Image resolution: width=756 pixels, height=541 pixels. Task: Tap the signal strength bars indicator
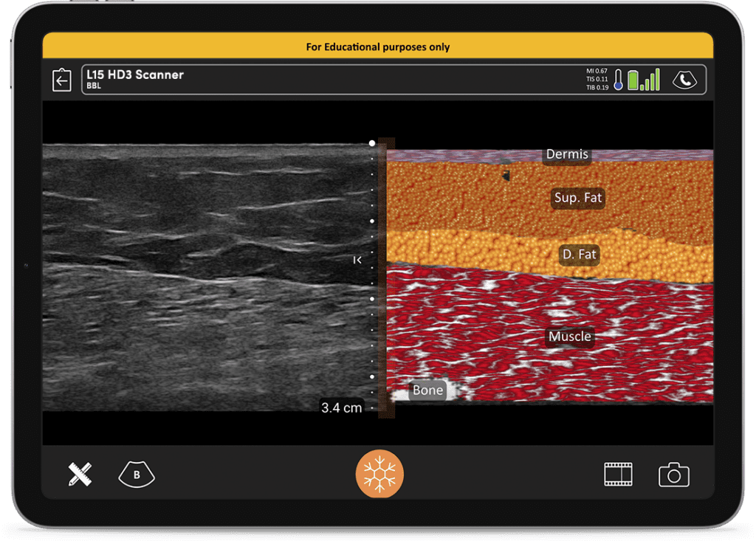pos(650,80)
